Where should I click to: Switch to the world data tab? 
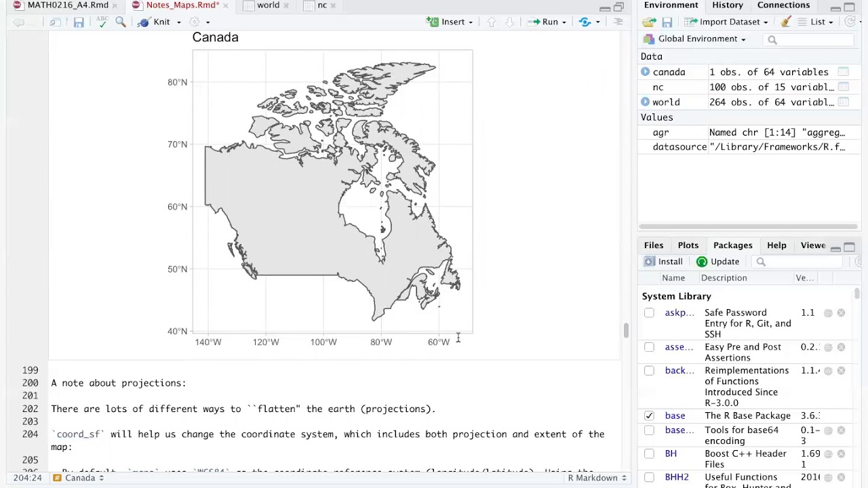(x=268, y=5)
